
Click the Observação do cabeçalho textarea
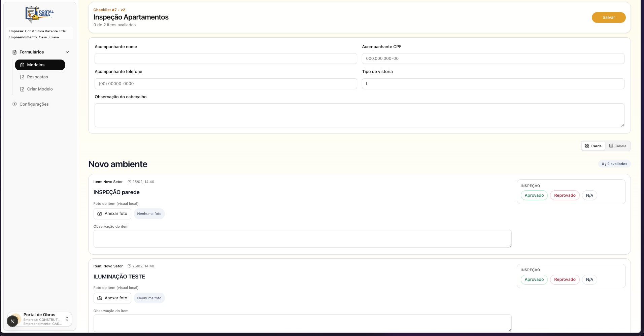pos(359,115)
